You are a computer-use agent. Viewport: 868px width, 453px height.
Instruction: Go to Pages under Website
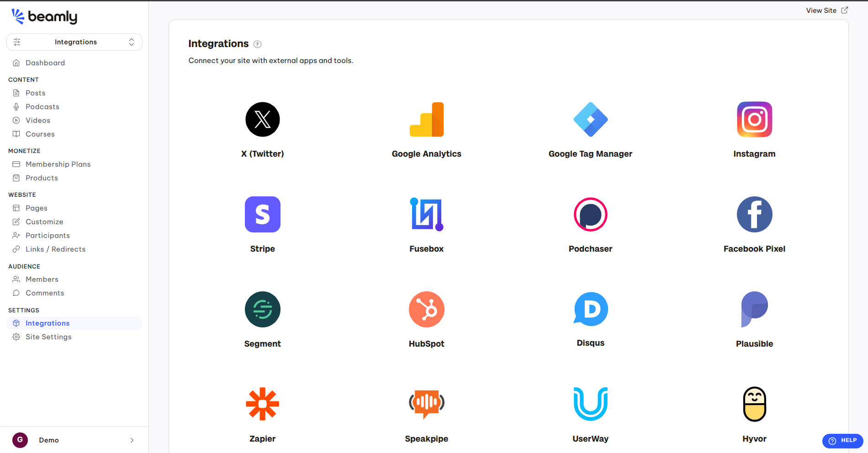[74, 208]
